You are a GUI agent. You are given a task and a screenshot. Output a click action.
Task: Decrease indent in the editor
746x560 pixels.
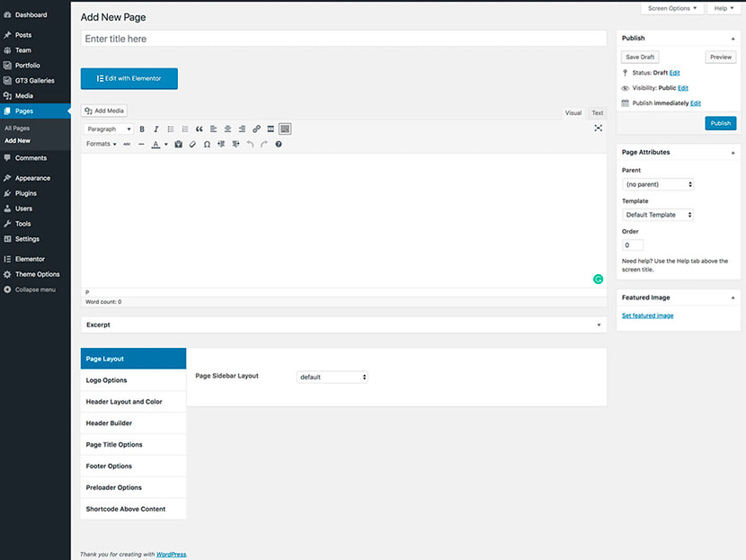[x=221, y=144]
